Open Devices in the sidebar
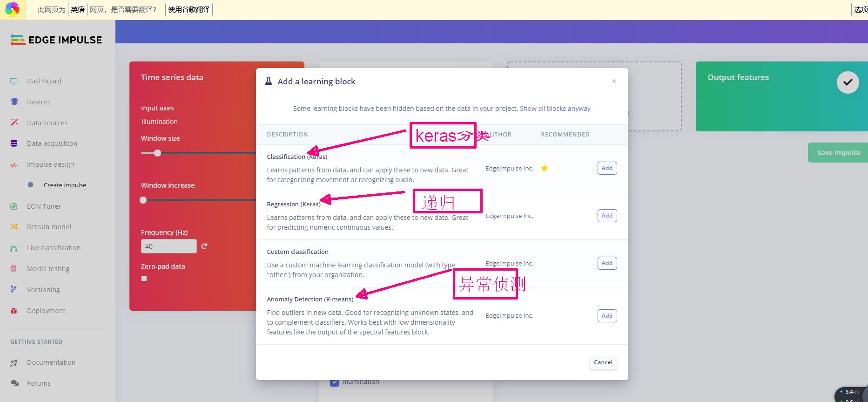 tap(39, 102)
